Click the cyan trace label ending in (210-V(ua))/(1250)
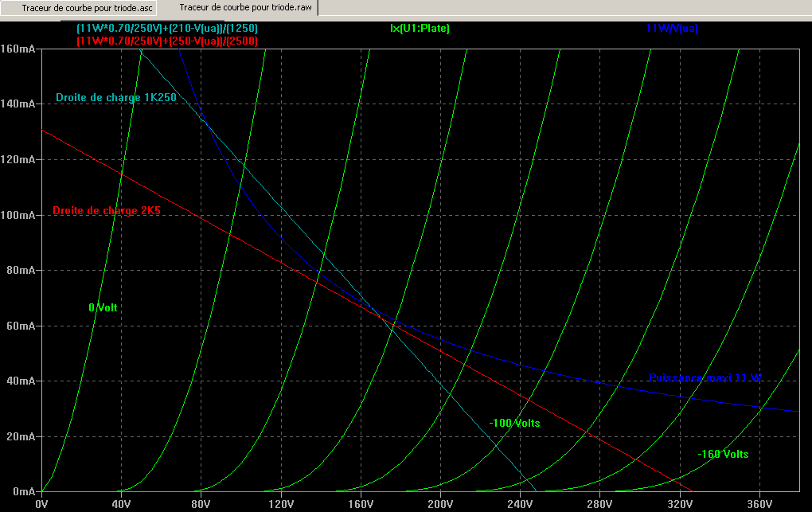Screen dimensions: 812x512 tap(167, 28)
